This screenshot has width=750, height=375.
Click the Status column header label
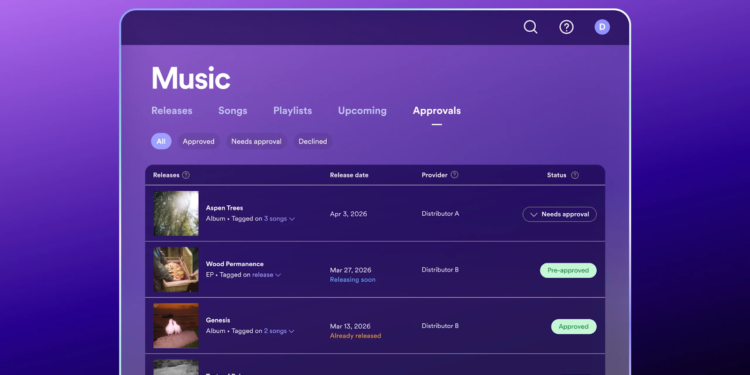pyautogui.click(x=557, y=175)
